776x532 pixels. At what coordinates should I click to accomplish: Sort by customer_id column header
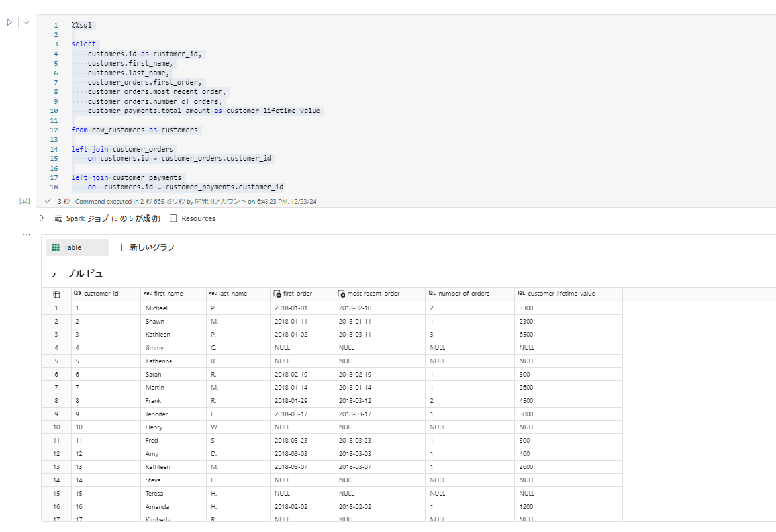pos(106,294)
